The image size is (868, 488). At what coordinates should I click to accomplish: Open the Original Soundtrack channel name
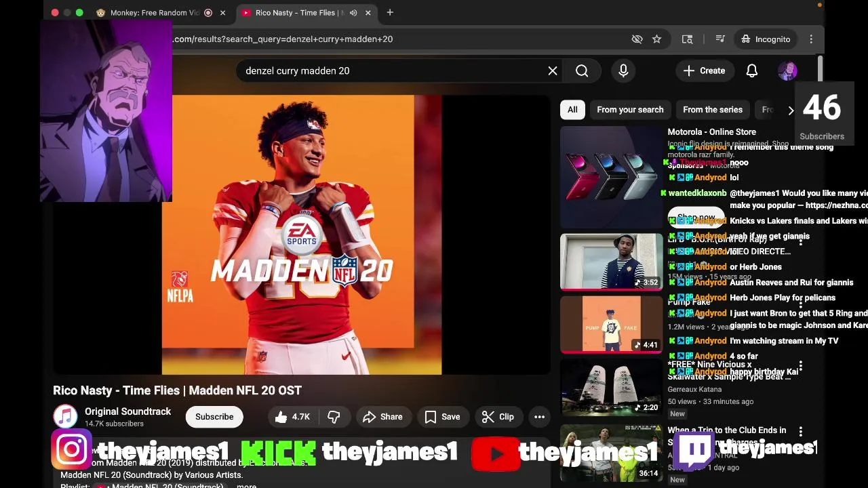[127, 411]
